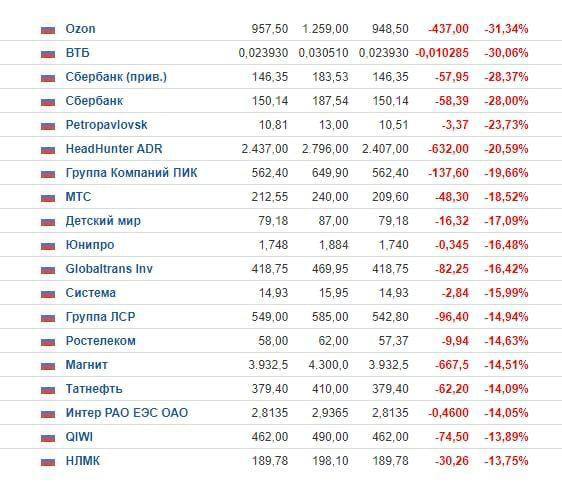This screenshot has width=562, height=494.
Task: Open the Интер РАО ЕЭС ОАО link
Action: tap(127, 413)
